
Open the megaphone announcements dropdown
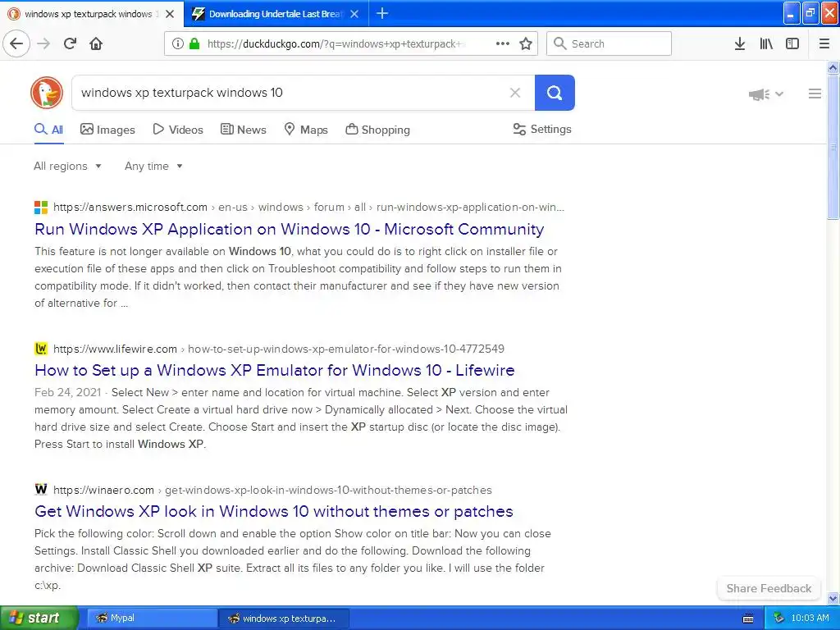[x=765, y=94]
